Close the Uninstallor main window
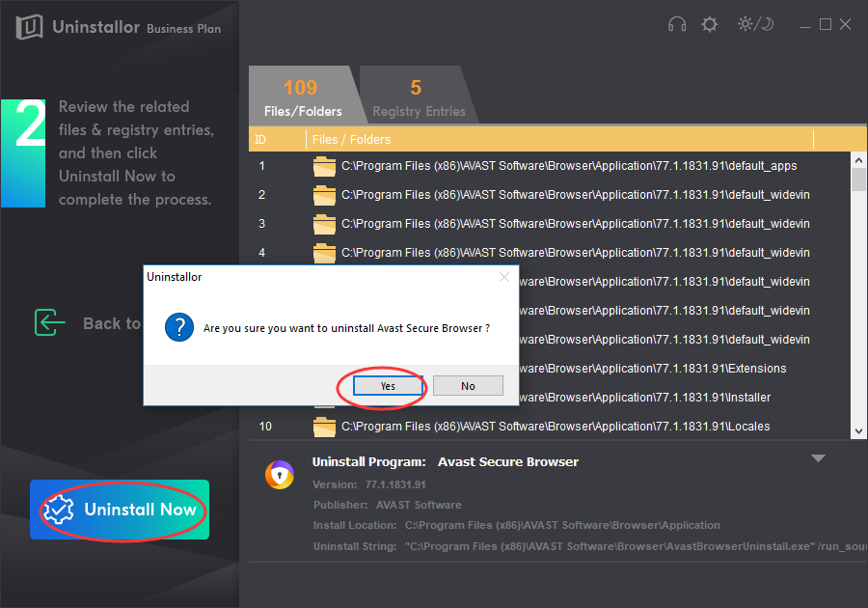The height and width of the screenshot is (608, 868). click(x=845, y=24)
